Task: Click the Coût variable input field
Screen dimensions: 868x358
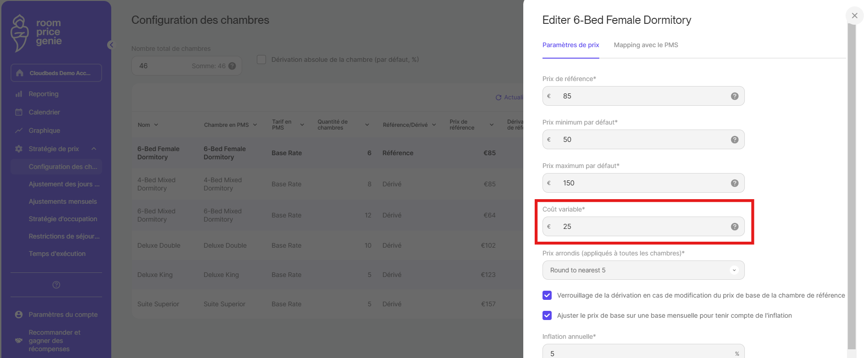Action: pos(641,227)
